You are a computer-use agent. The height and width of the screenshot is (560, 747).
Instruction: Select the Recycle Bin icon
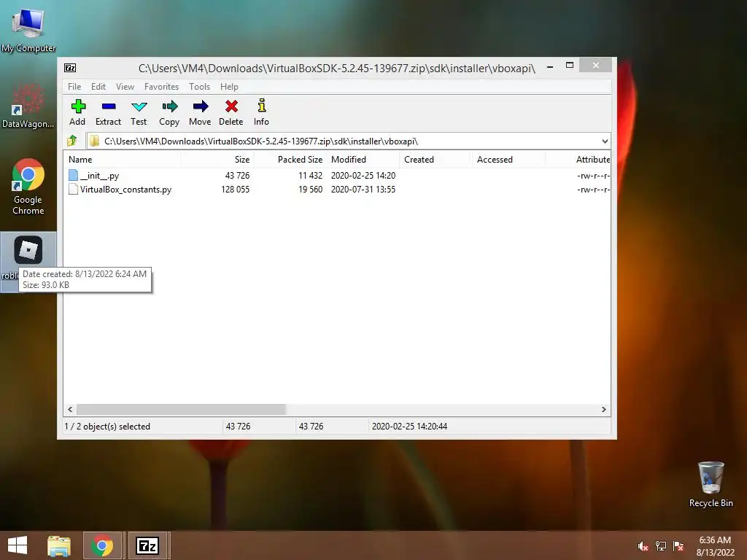[x=711, y=485]
